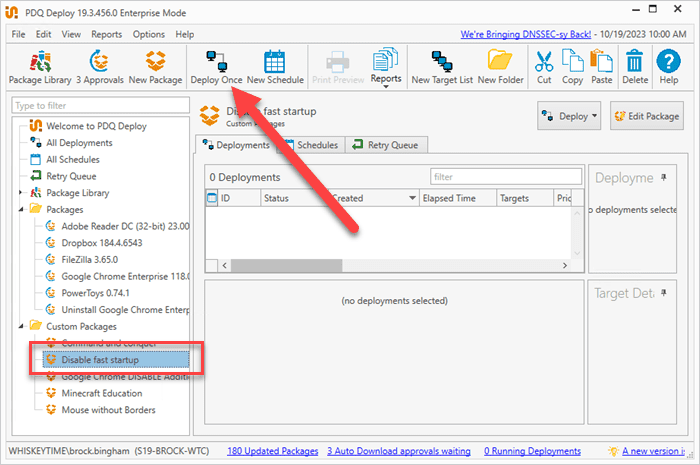Click the New Target List icon

(442, 67)
